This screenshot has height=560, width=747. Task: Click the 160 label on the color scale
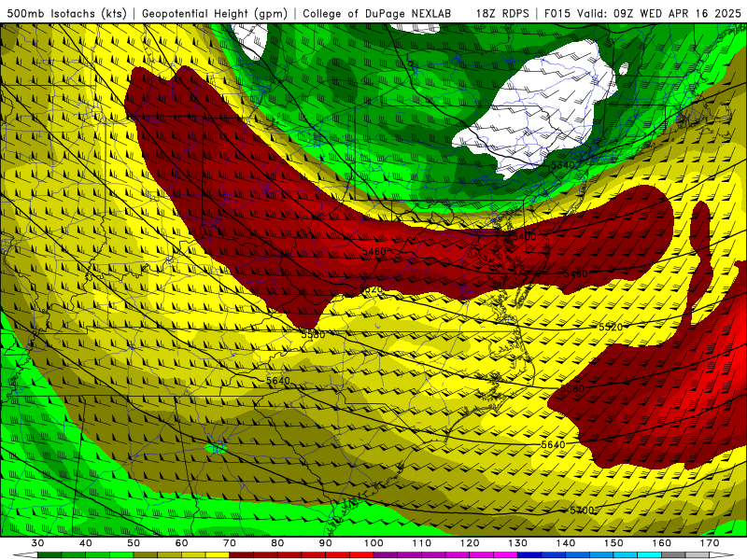(662, 543)
